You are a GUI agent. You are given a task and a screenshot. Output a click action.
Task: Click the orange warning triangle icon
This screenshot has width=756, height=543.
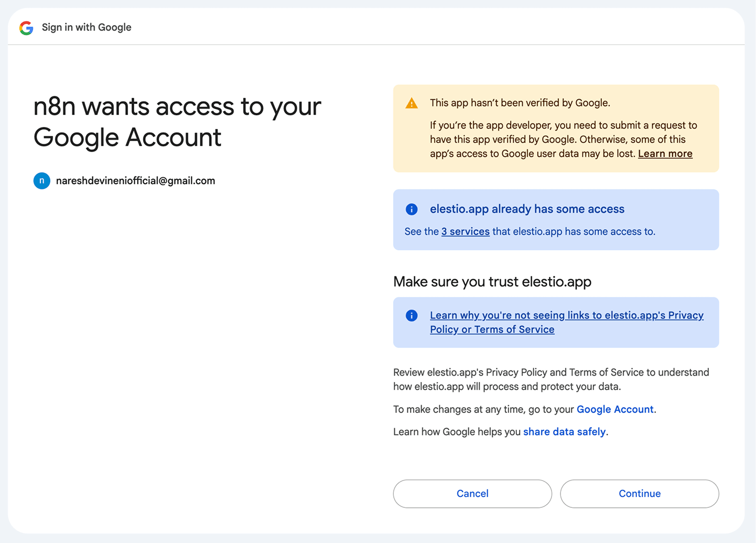(x=412, y=103)
